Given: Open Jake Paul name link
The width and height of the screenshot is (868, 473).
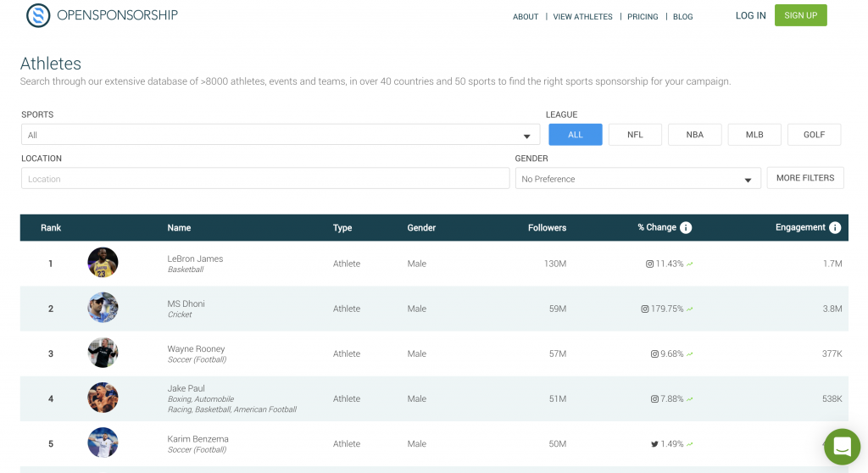Looking at the screenshot, I should [186, 388].
